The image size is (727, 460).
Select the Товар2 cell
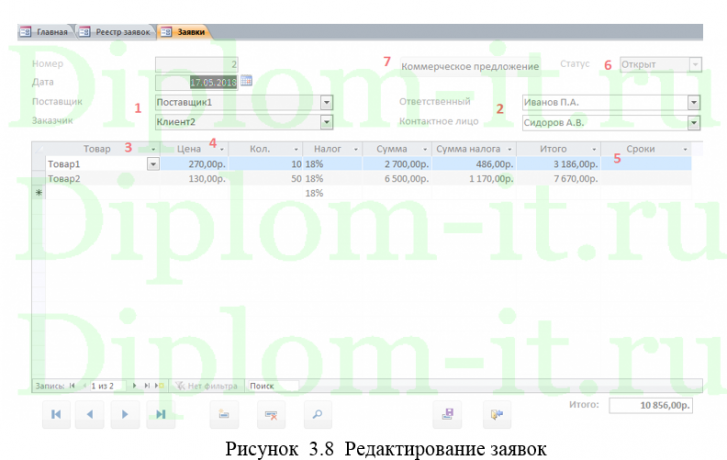(x=103, y=179)
